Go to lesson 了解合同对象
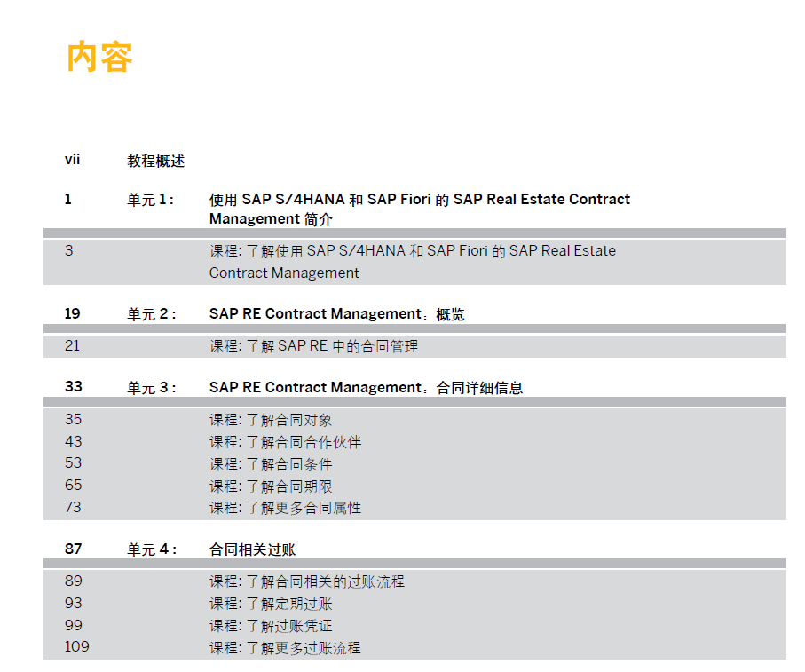Viewport: 805px width, 672px height. [x=271, y=420]
